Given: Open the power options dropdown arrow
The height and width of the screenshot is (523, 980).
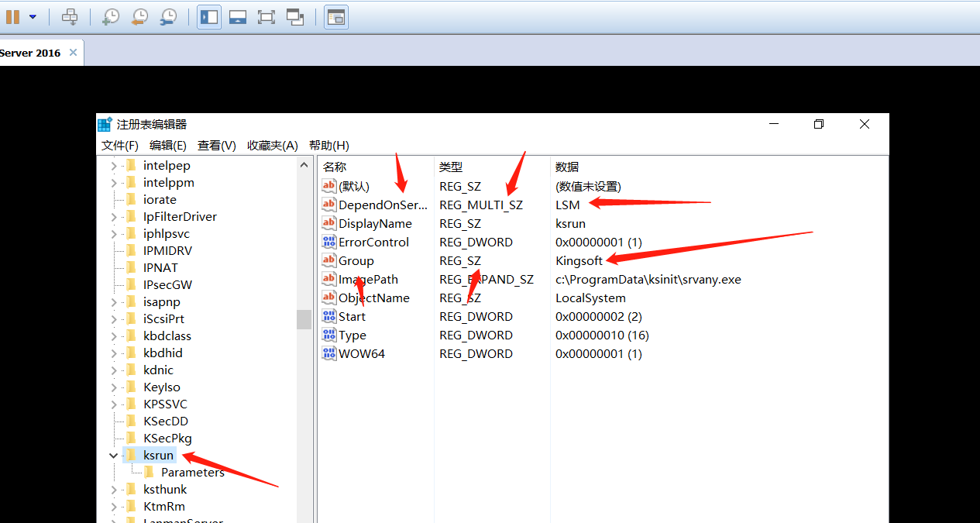Looking at the screenshot, I should click(x=33, y=16).
